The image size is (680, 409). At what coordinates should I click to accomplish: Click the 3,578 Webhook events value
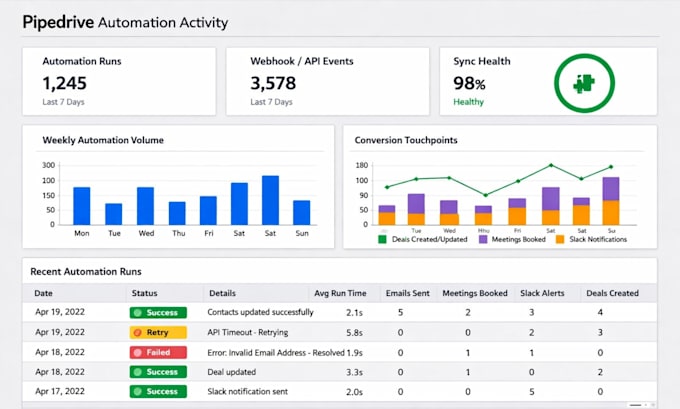click(x=273, y=83)
